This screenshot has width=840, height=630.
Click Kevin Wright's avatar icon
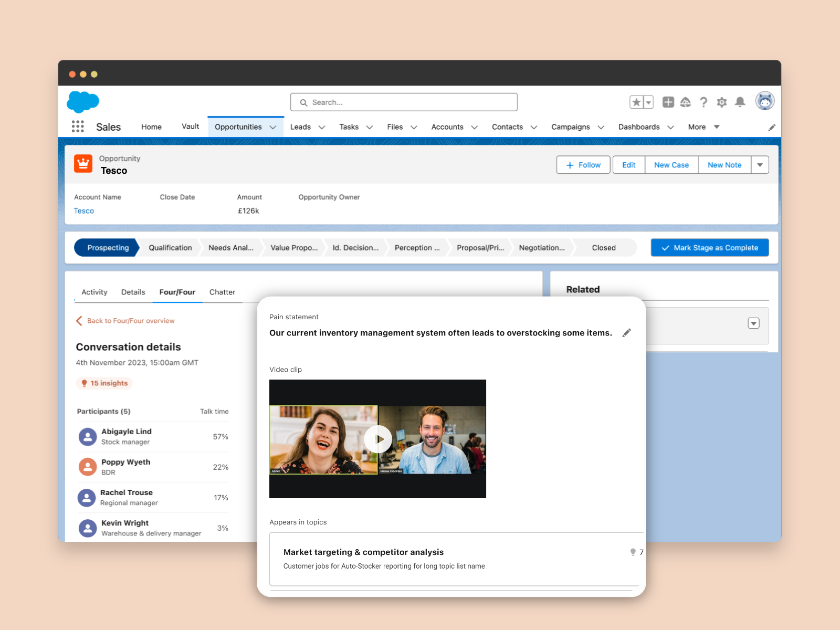click(88, 528)
